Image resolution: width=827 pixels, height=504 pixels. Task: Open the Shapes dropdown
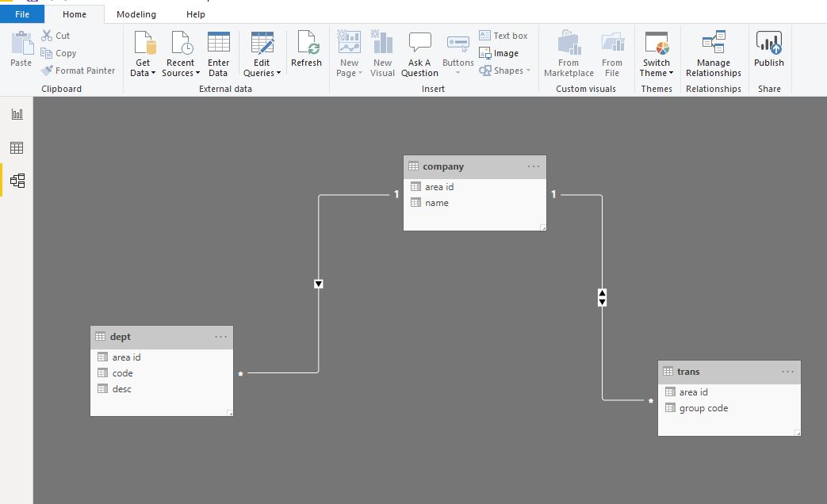[505, 71]
